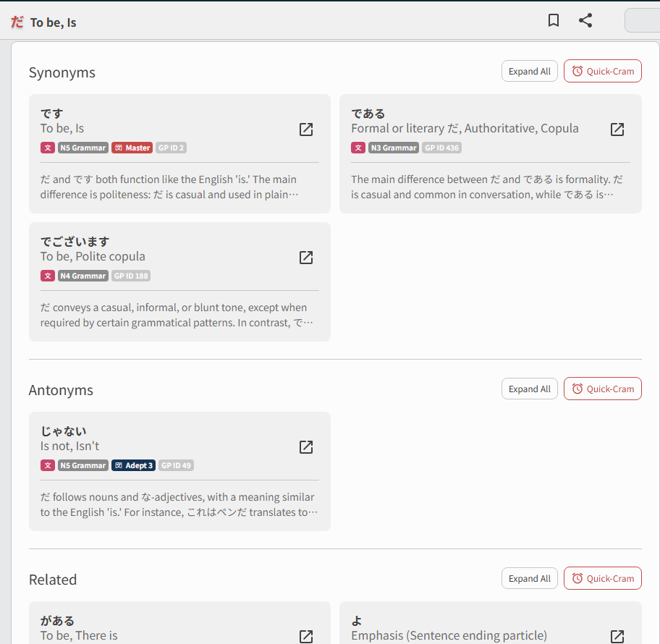Start Quick-Cram for Synonyms
This screenshot has height=644, width=660.
(602, 72)
